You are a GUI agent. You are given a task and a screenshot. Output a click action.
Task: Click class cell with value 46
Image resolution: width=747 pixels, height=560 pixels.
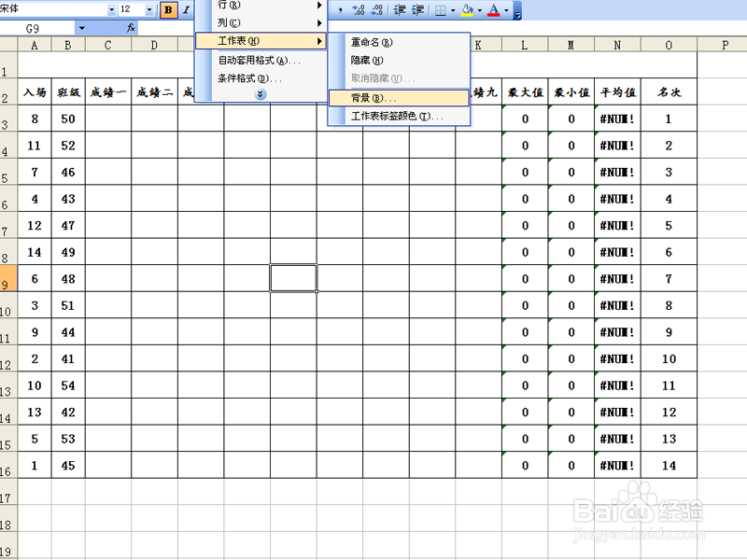tap(68, 172)
